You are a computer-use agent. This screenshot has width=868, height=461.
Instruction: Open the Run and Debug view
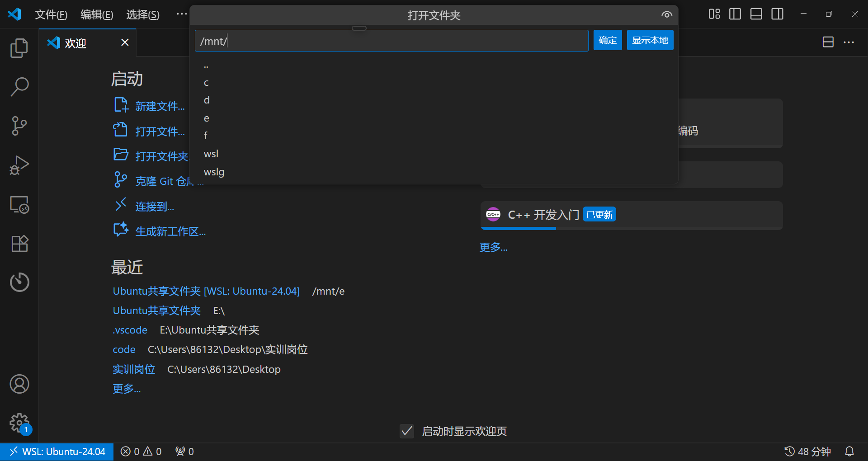(19, 165)
